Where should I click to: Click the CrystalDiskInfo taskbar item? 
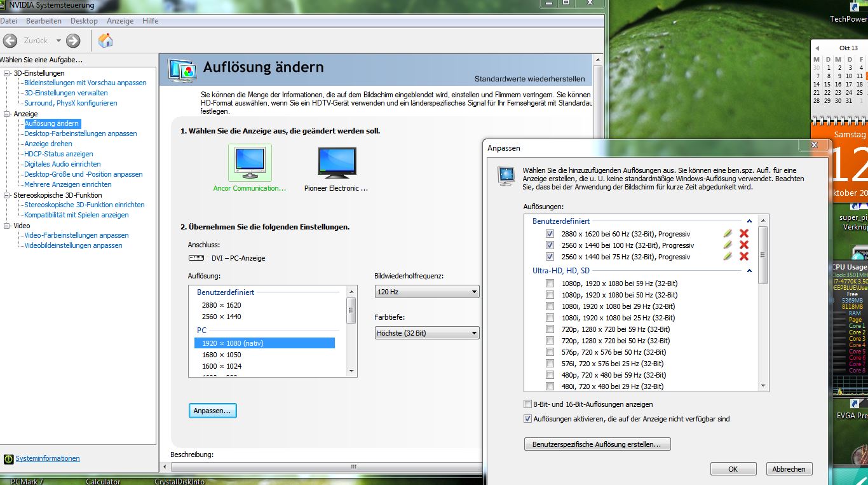point(180,482)
